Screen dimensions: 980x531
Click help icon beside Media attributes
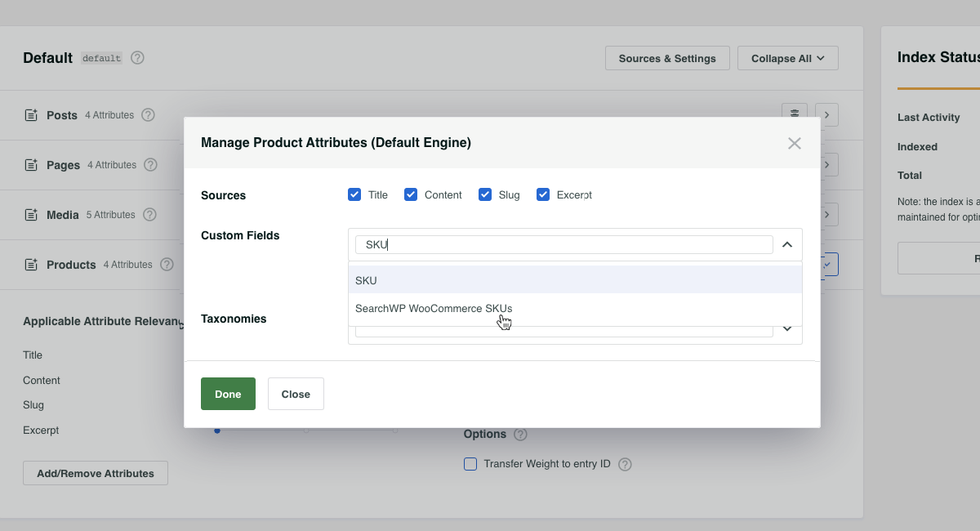(x=149, y=215)
